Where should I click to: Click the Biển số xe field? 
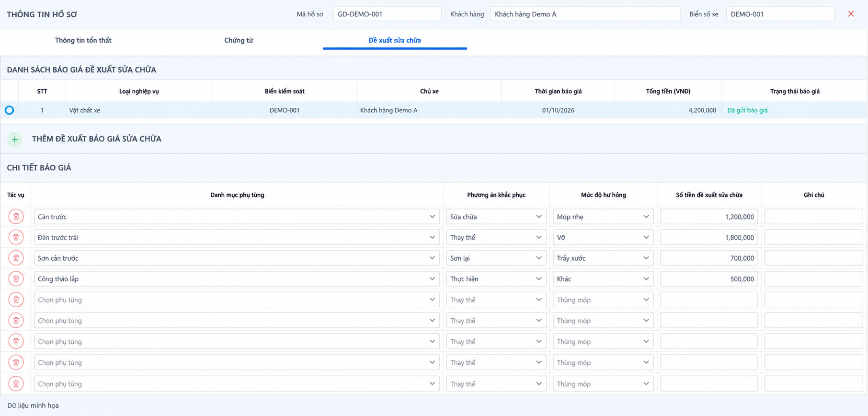pos(780,14)
